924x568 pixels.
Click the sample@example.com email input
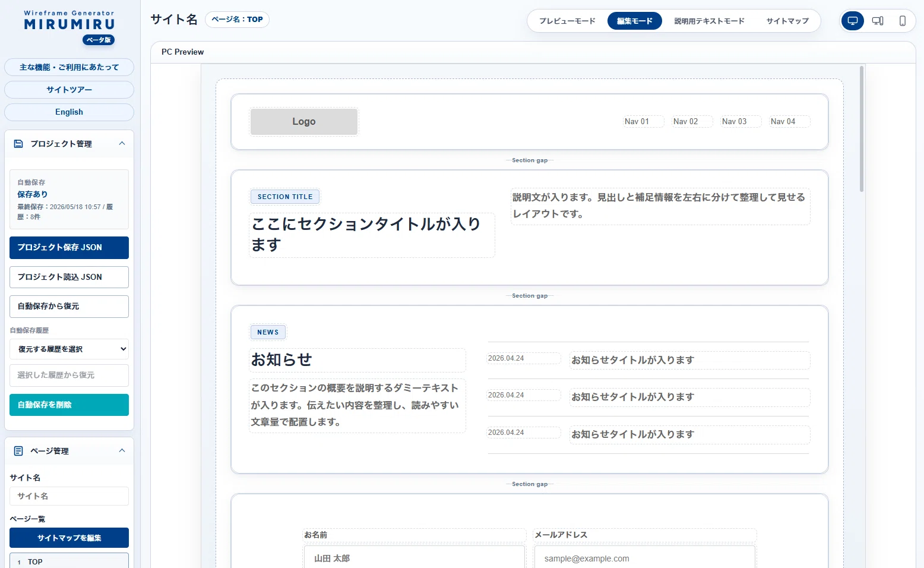coord(645,558)
